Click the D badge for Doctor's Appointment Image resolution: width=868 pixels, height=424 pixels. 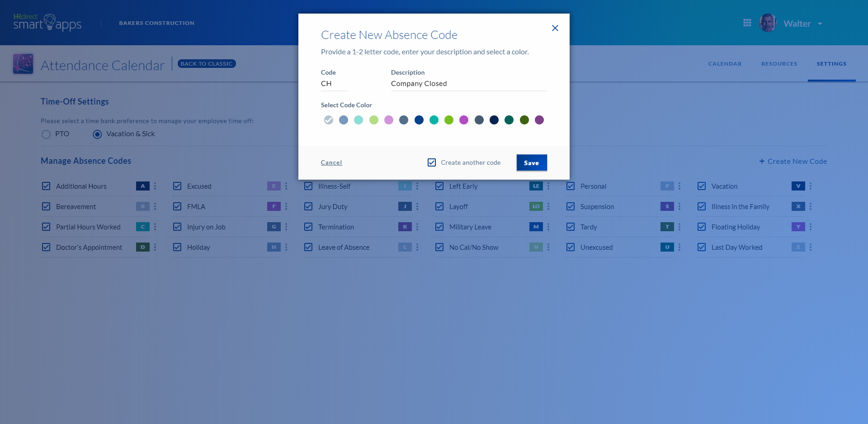[x=143, y=247]
